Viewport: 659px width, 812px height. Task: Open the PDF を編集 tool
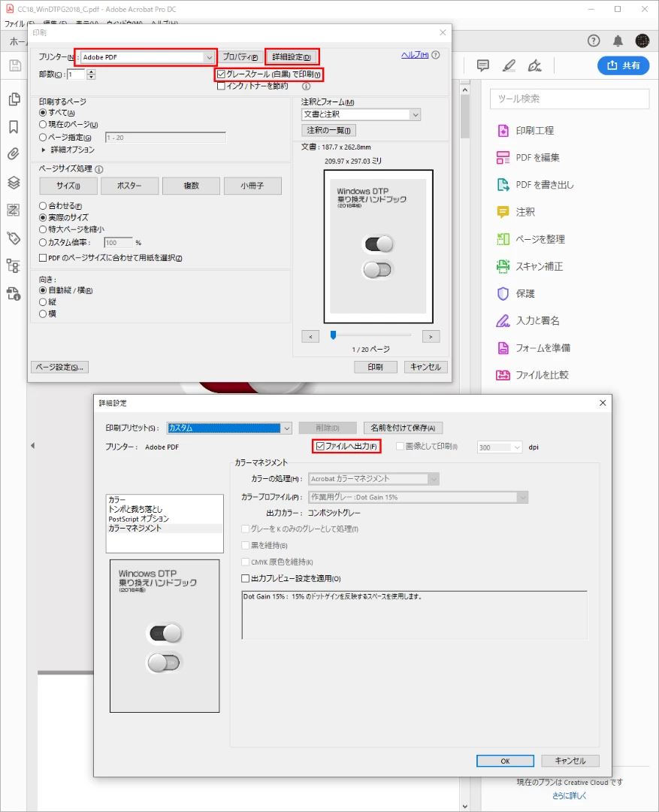[528, 157]
